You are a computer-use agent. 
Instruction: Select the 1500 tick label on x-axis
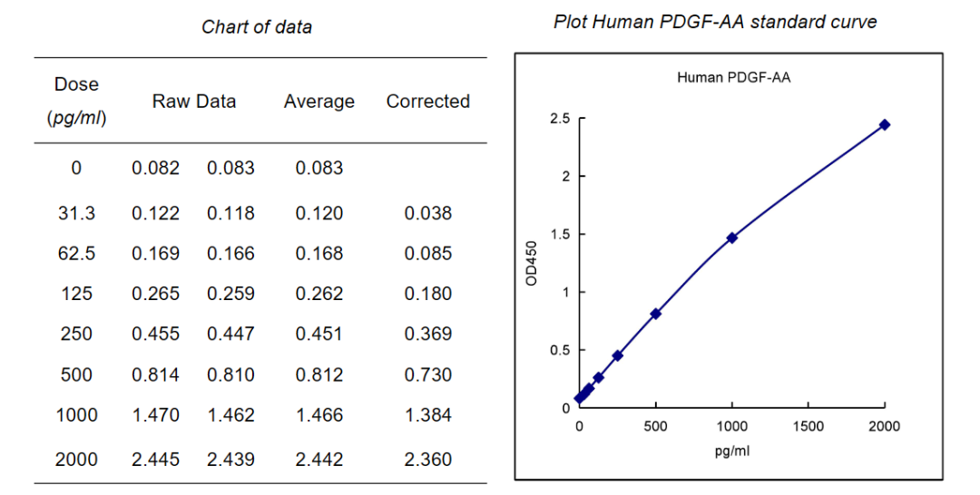[x=808, y=427]
